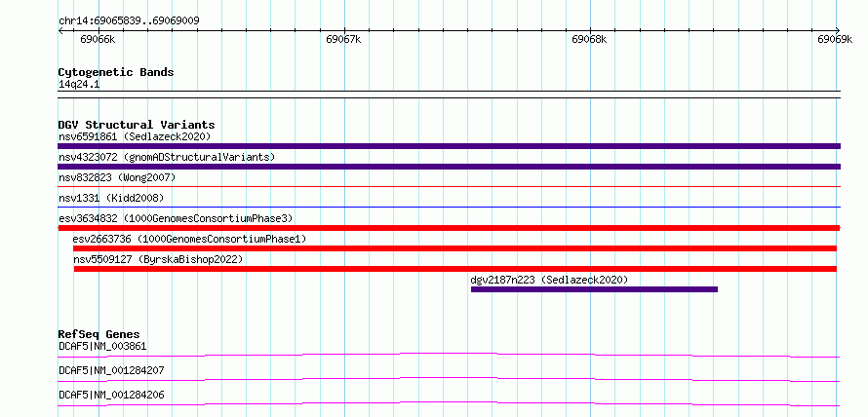868x417 pixels.
Task: Select the 14q24.1 band label
Action: [x=79, y=85]
